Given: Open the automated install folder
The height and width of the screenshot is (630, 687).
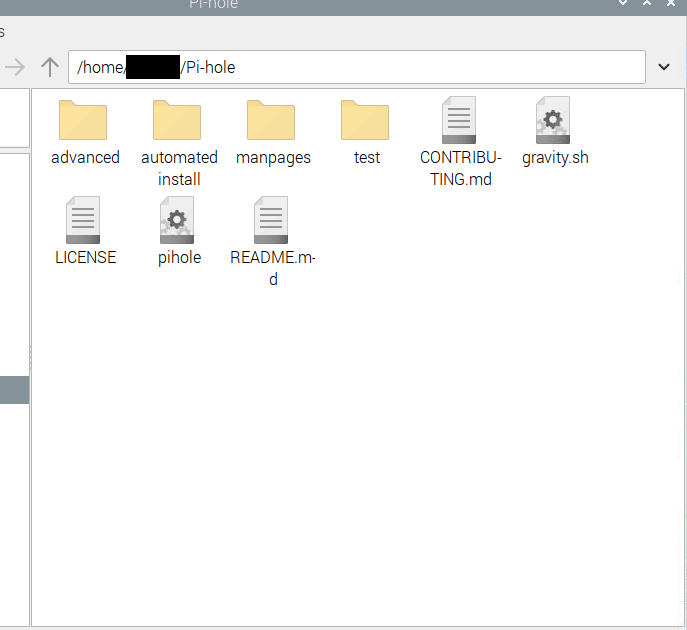Looking at the screenshot, I should pyautogui.click(x=178, y=121).
